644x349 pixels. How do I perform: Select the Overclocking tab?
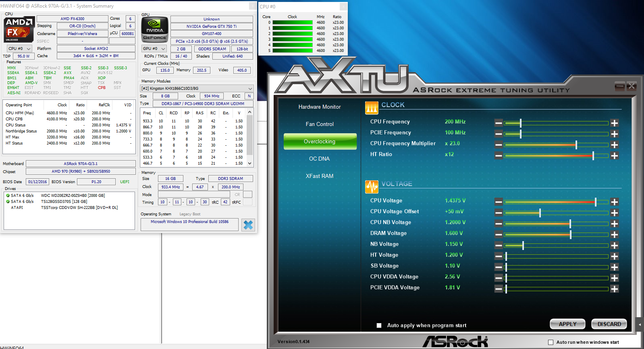pos(320,142)
